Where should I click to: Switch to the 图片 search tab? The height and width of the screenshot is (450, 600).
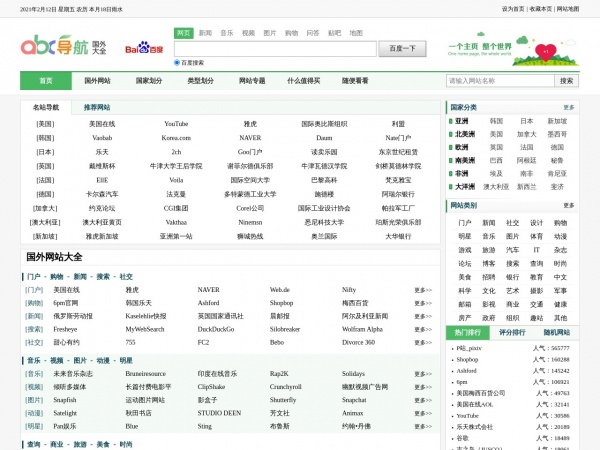270,33
